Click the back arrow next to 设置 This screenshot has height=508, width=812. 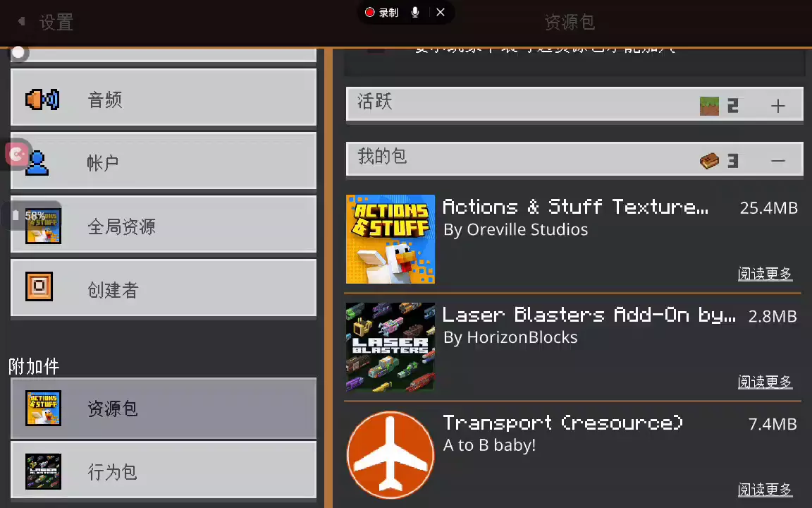(22, 21)
